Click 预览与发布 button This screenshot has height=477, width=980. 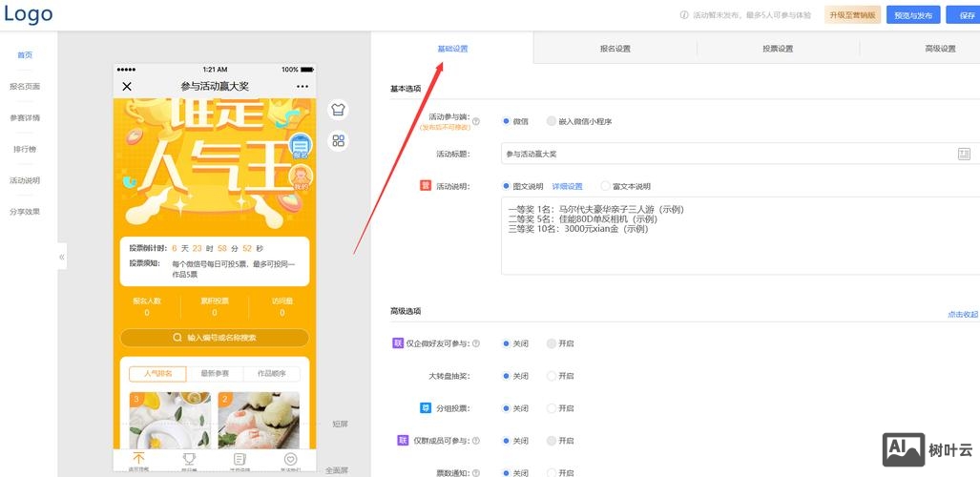pos(913,15)
